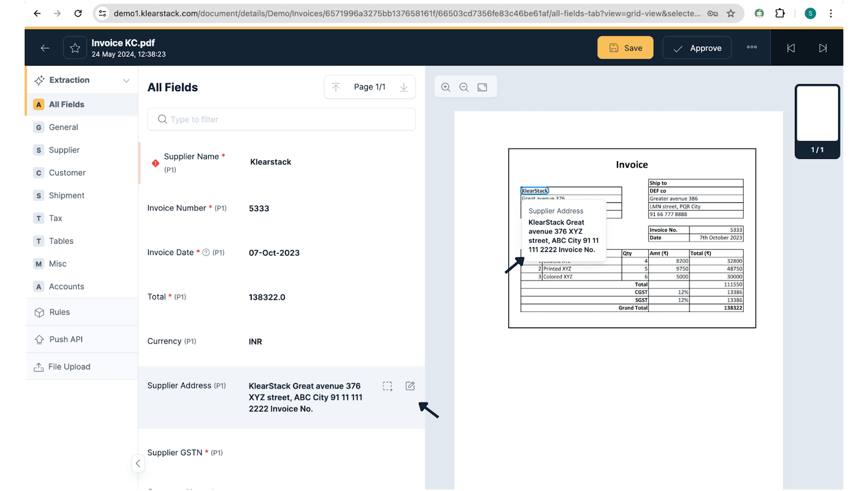The image size is (868, 491).
Task: Save the document
Action: pyautogui.click(x=626, y=48)
